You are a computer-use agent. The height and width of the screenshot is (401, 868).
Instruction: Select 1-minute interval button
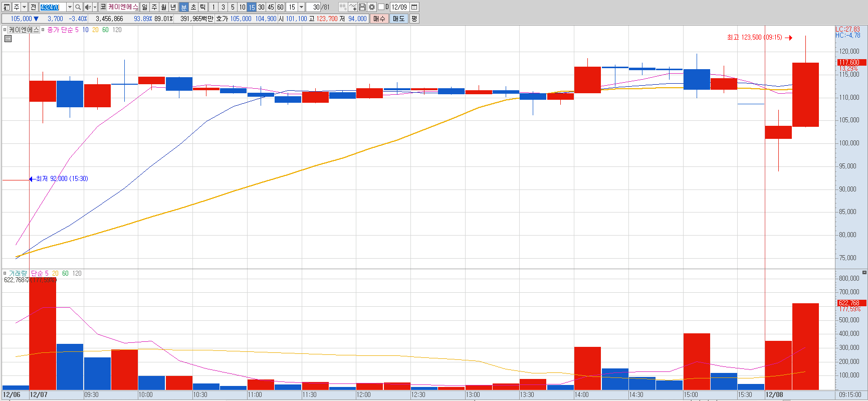point(213,7)
